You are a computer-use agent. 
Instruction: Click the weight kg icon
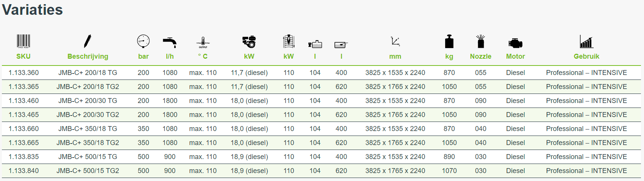[449, 41]
